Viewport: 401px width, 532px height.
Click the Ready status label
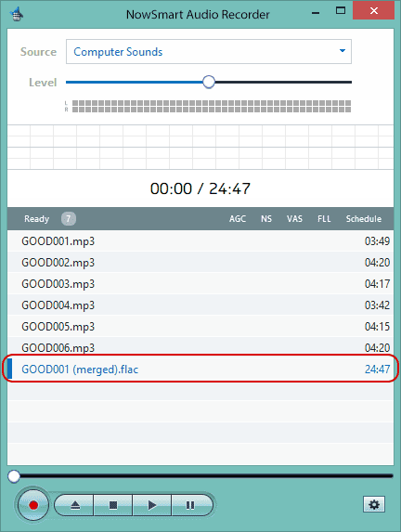click(x=36, y=219)
